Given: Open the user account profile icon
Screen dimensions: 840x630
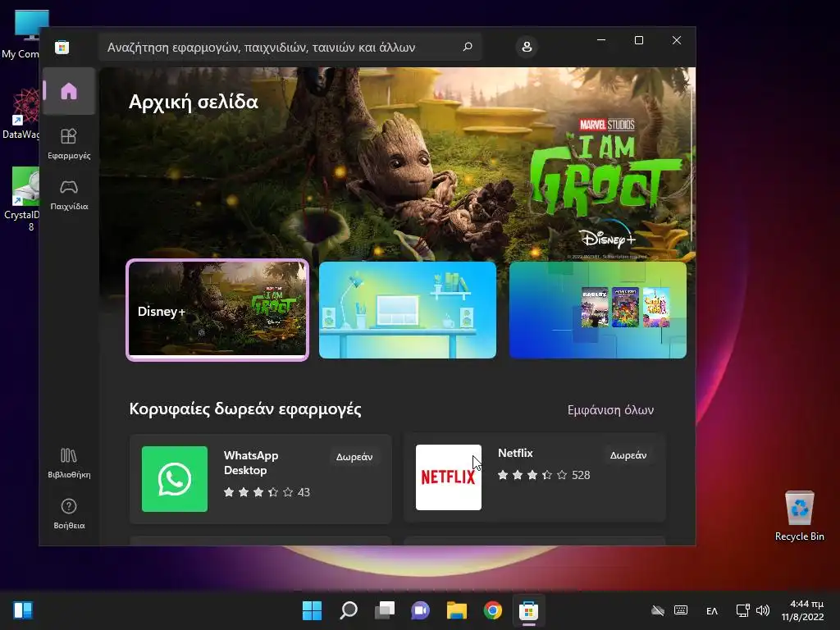Looking at the screenshot, I should 527,47.
